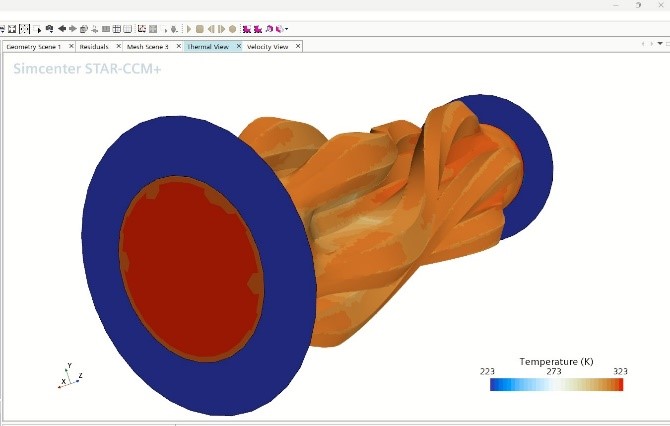Click the back arrow icon in toolbar
This screenshot has height=426, width=670.
click(62, 29)
